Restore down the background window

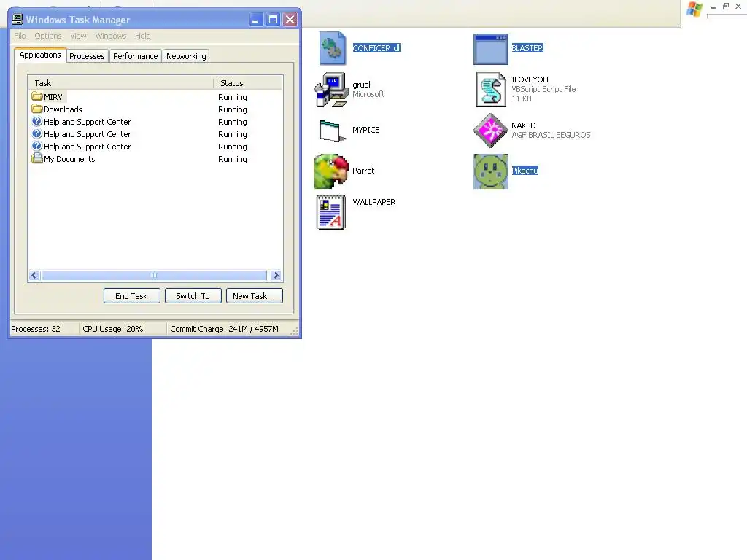(726, 6)
